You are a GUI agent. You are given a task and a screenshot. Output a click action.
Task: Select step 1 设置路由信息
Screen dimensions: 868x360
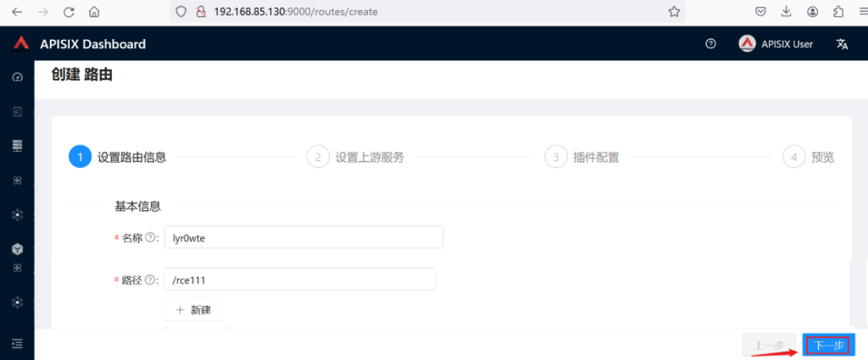tap(118, 157)
